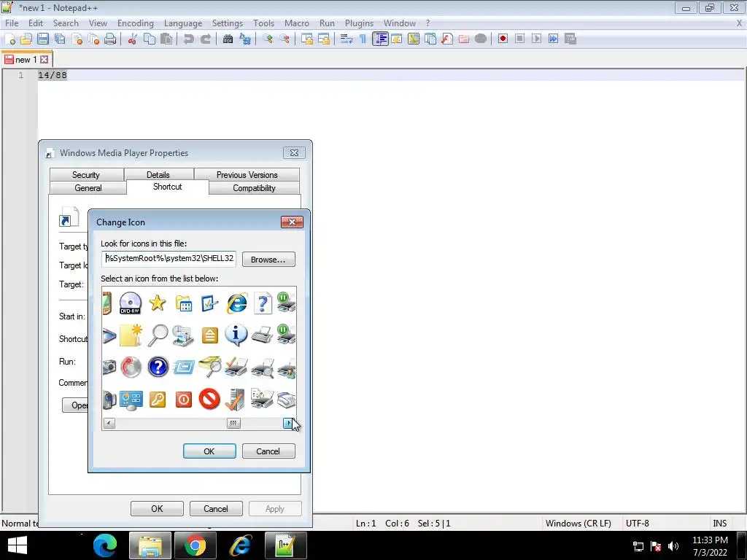Image resolution: width=747 pixels, height=560 pixels.
Task: Toggle the Indent Guide toolbar icon
Action: coord(380,39)
